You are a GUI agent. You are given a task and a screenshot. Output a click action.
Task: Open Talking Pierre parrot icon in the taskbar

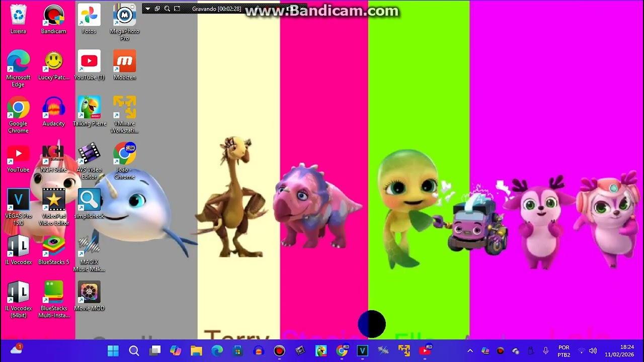[x=321, y=350]
